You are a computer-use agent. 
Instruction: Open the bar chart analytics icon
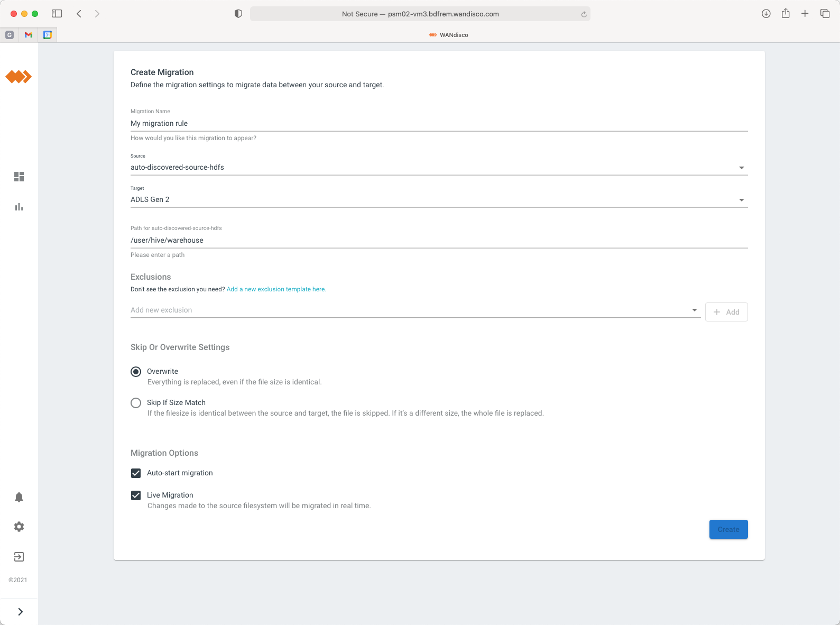coord(19,207)
